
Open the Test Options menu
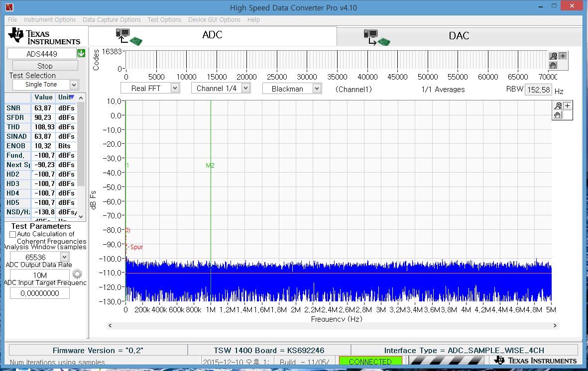click(165, 20)
